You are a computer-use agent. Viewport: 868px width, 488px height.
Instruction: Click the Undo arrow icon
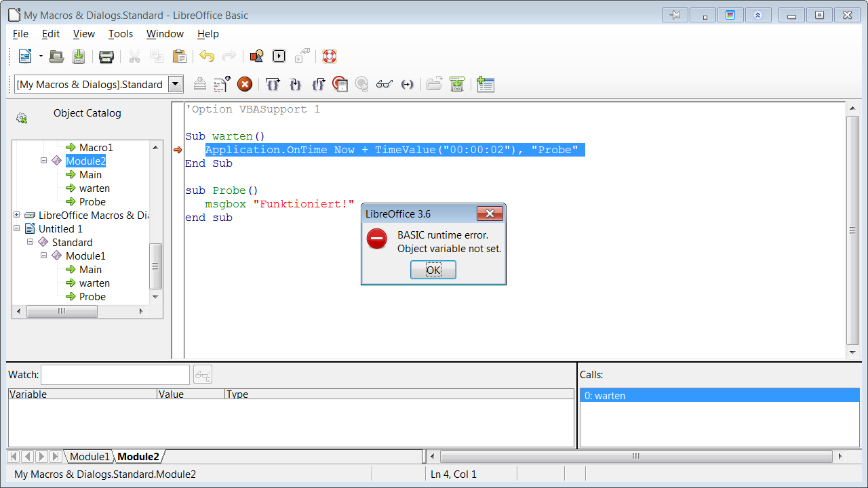tap(207, 56)
